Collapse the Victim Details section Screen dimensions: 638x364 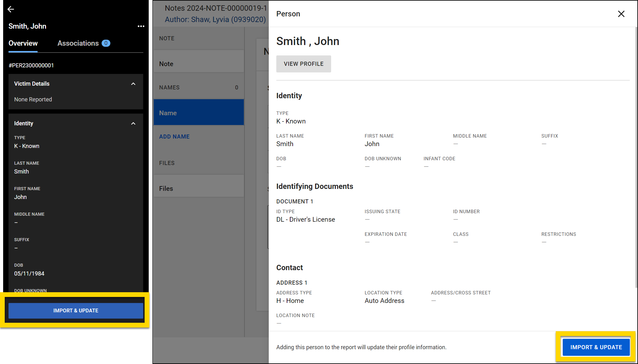coord(133,84)
